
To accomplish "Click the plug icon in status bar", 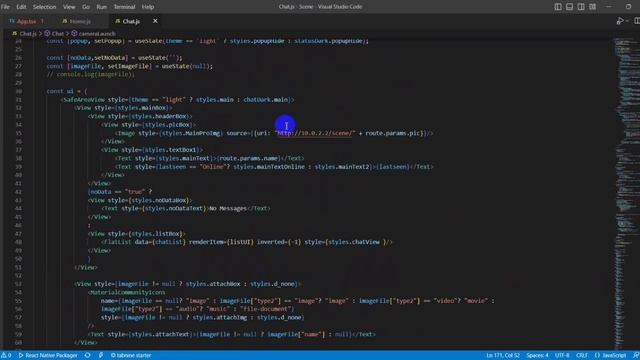I will point(100,356).
